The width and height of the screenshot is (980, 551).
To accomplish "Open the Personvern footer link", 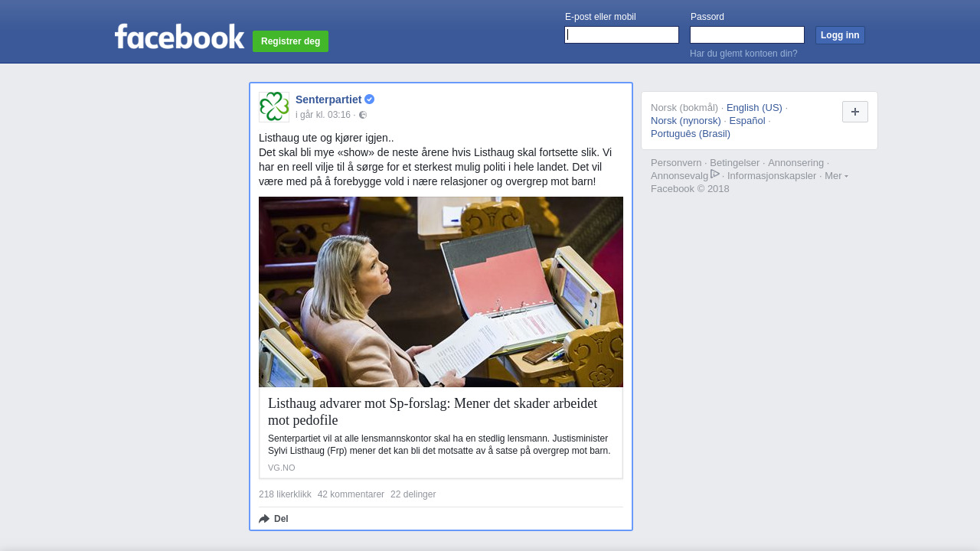I will click(x=676, y=162).
